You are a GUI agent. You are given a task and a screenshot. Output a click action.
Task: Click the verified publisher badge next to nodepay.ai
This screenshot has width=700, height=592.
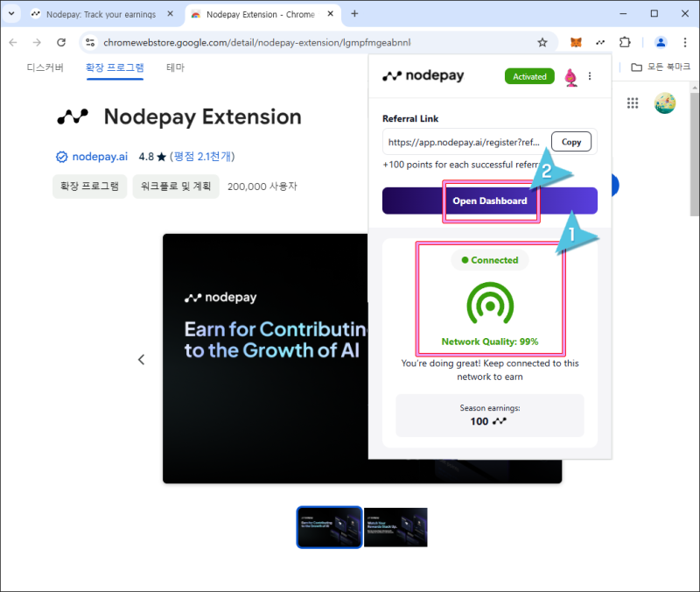point(60,157)
